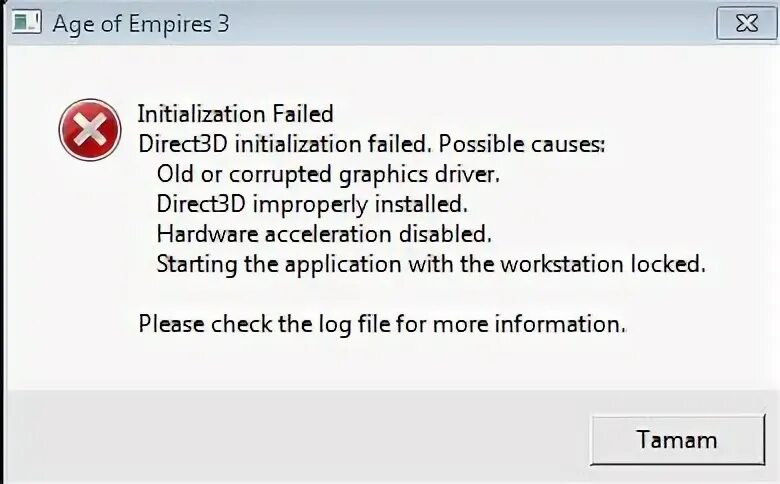Close the Age of Empires 3 dialog
The height and width of the screenshot is (484, 780).
pyautogui.click(x=746, y=23)
